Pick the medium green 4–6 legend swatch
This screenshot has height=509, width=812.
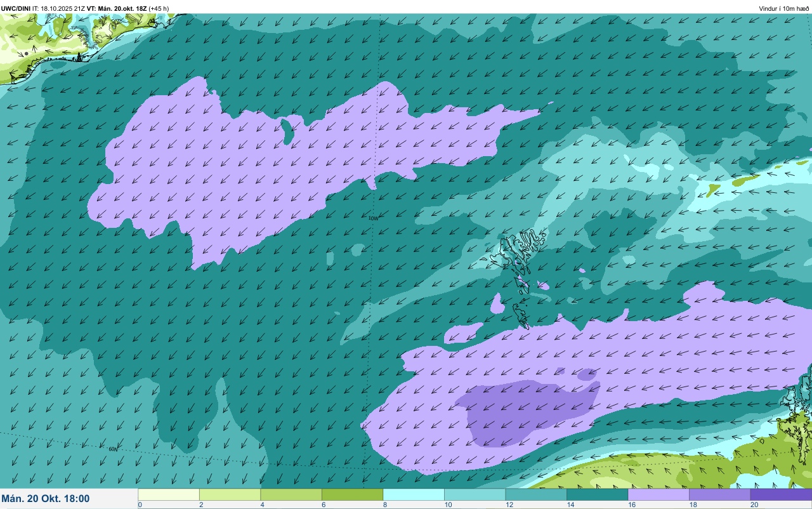point(291,494)
